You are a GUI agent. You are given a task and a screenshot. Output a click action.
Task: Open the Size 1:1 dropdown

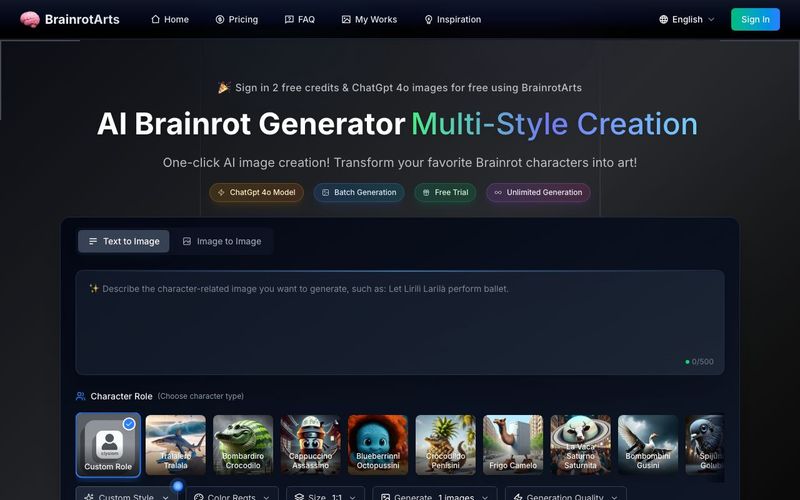coord(326,494)
